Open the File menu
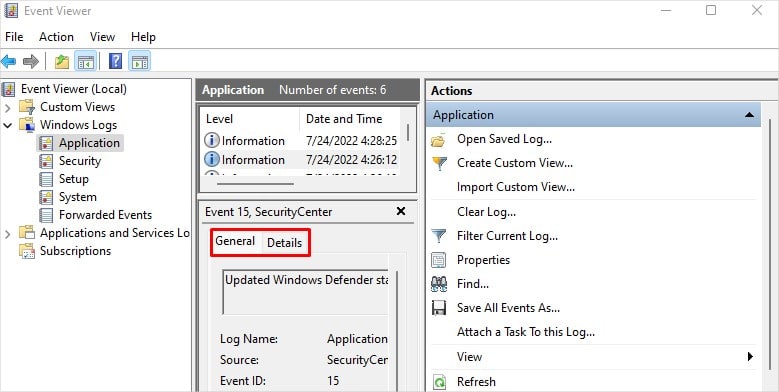Viewport: 779px width, 392px height. tap(14, 37)
